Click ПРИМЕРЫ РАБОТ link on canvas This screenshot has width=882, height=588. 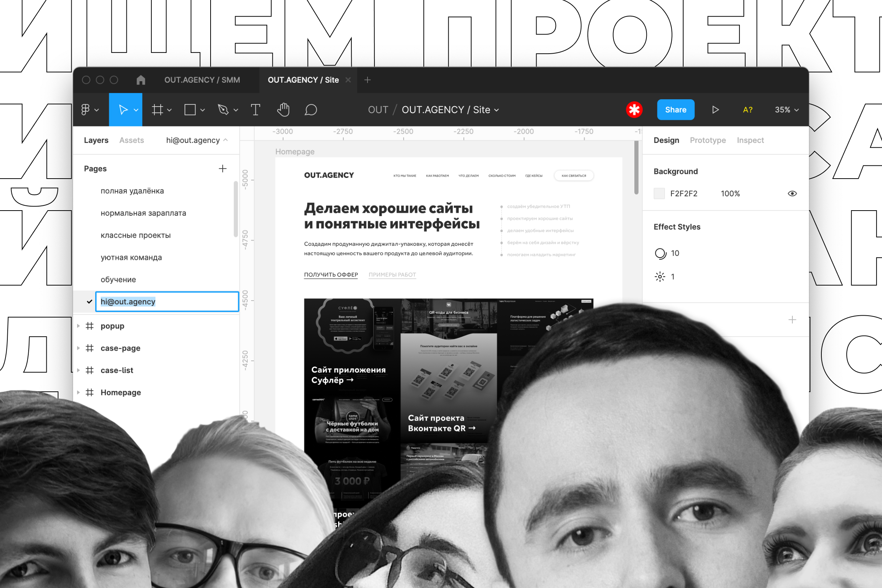[x=392, y=275]
